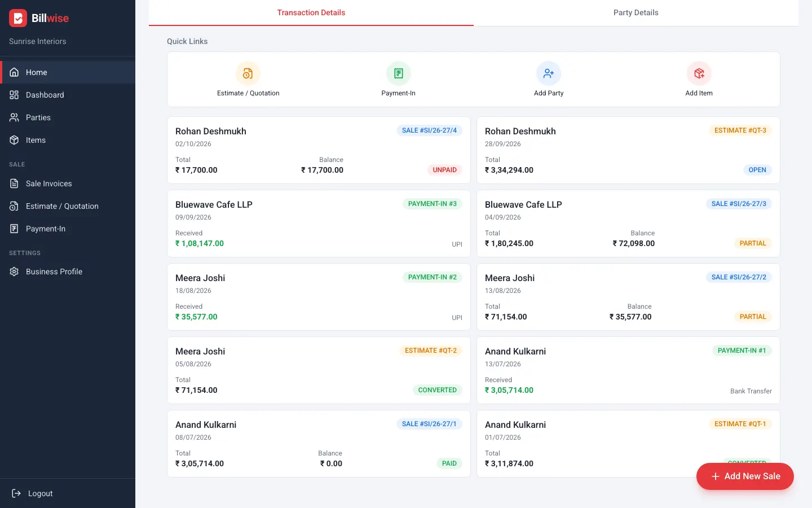Open Estimate / Quotation quick link icon
812x508 pixels.
248,73
